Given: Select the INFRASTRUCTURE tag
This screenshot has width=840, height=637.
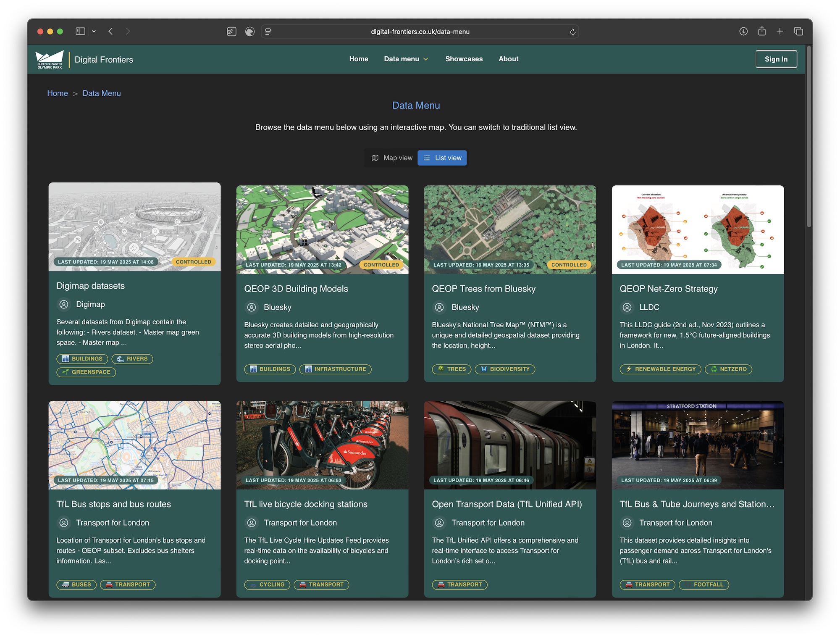Looking at the screenshot, I should click(335, 369).
